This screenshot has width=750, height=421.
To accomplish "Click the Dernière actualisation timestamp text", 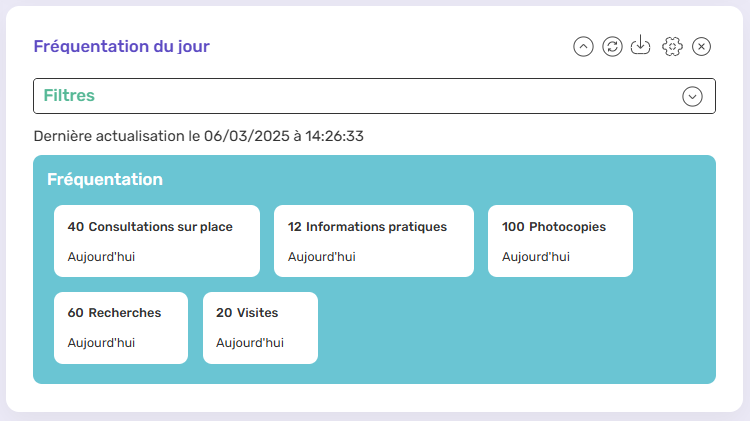I will 198,135.
